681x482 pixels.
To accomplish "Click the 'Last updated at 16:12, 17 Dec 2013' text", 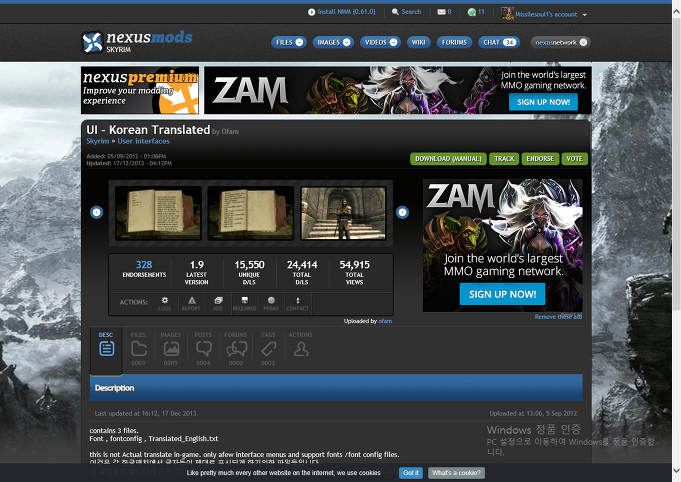I will [x=145, y=413].
